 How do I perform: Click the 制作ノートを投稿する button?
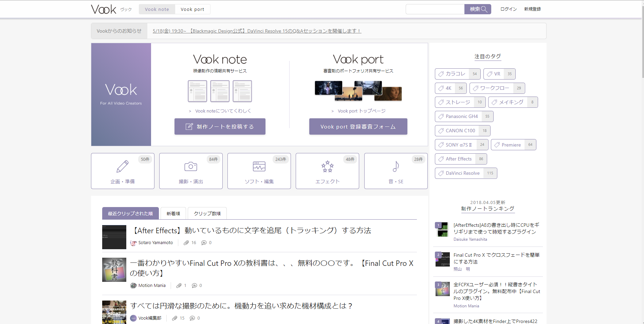pos(220,126)
